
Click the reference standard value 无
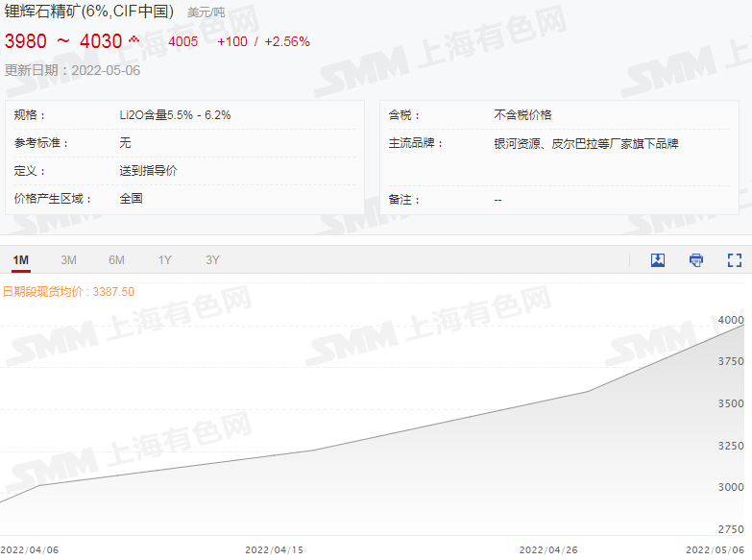tap(125, 143)
